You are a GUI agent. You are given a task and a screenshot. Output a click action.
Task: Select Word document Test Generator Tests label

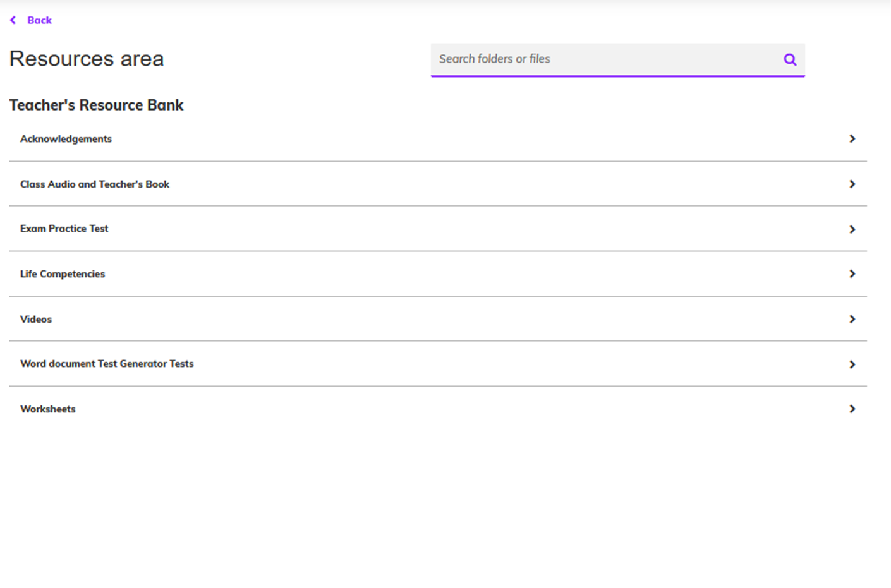[107, 364]
